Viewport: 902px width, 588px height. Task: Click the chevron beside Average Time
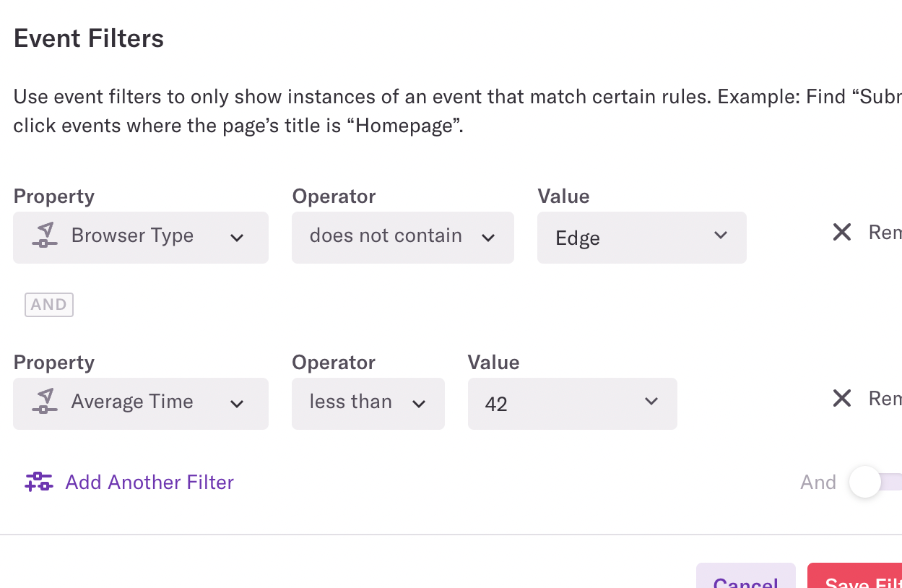(237, 404)
